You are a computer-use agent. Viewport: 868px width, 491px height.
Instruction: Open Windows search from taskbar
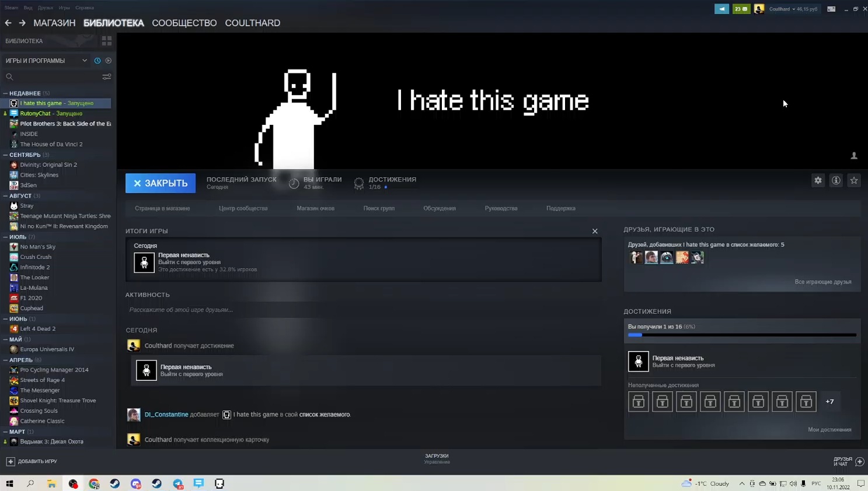tap(30, 483)
